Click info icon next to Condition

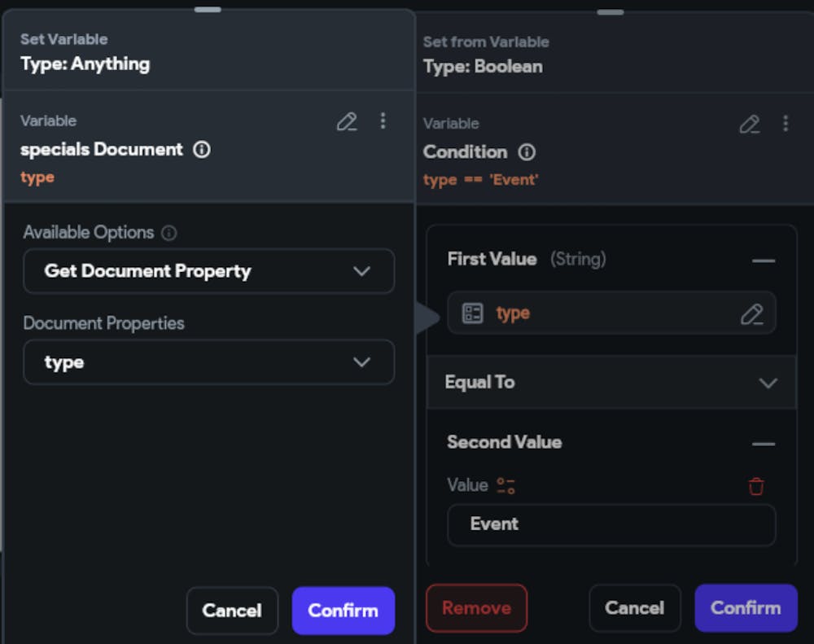pyautogui.click(x=527, y=152)
